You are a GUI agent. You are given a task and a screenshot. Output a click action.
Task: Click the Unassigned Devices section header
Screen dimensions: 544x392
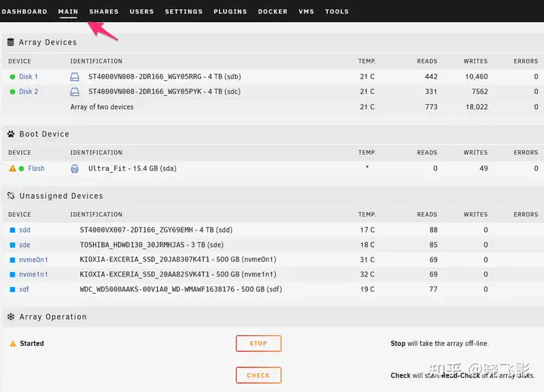click(61, 196)
